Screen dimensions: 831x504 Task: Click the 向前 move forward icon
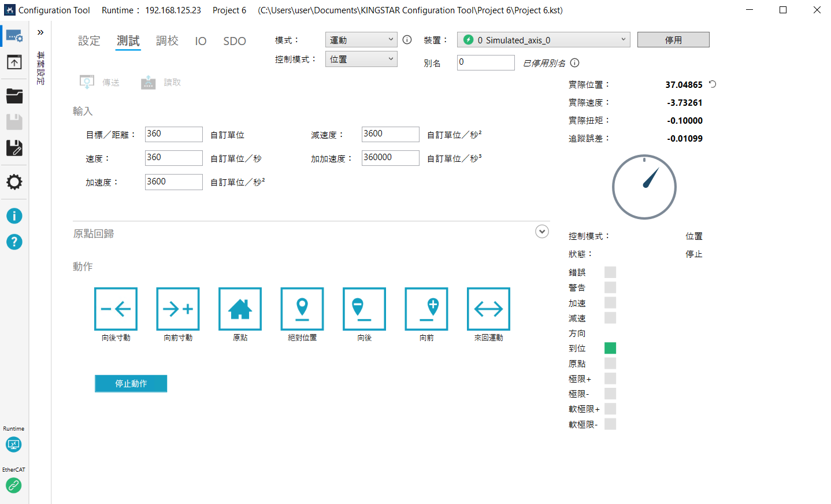click(x=426, y=309)
